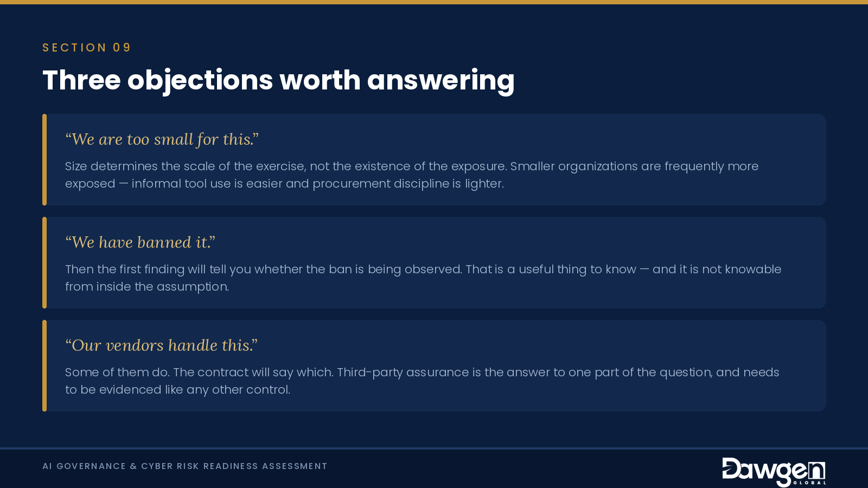Select the quote We are too small for this
The height and width of the screenshot is (488, 868).
coord(162,139)
